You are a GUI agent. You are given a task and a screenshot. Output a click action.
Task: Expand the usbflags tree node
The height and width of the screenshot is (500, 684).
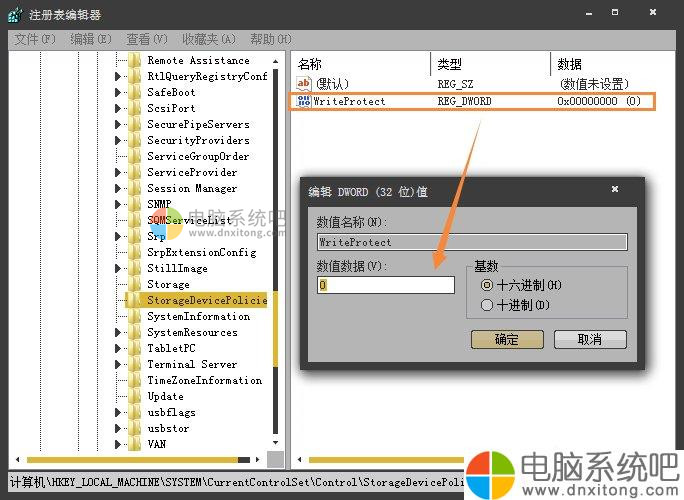(x=120, y=412)
